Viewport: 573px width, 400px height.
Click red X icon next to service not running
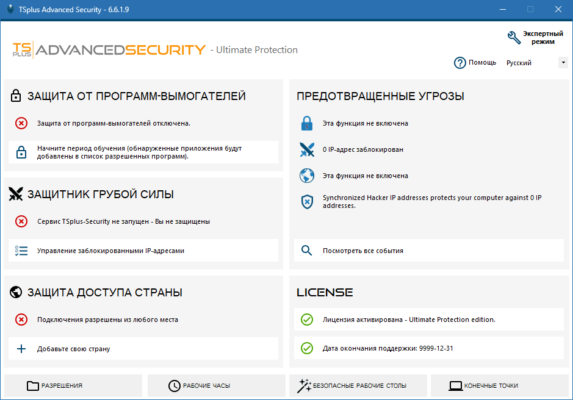[21, 221]
